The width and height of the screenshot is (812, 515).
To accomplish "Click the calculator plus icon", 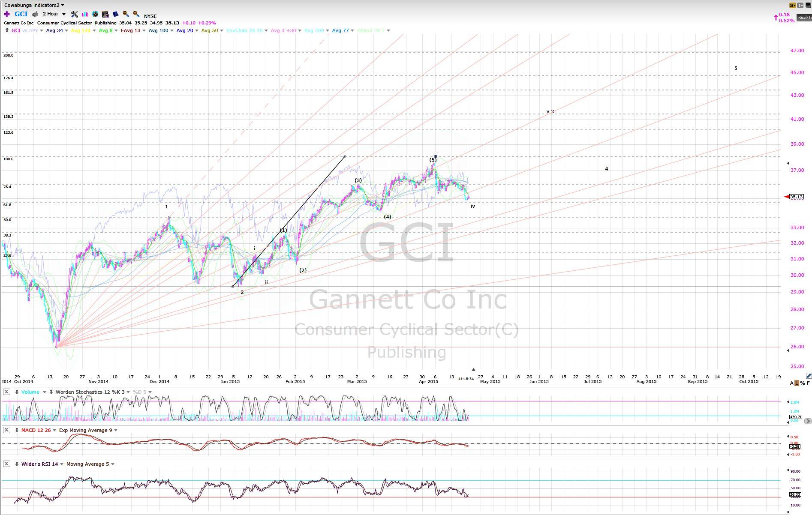I will point(105,14).
